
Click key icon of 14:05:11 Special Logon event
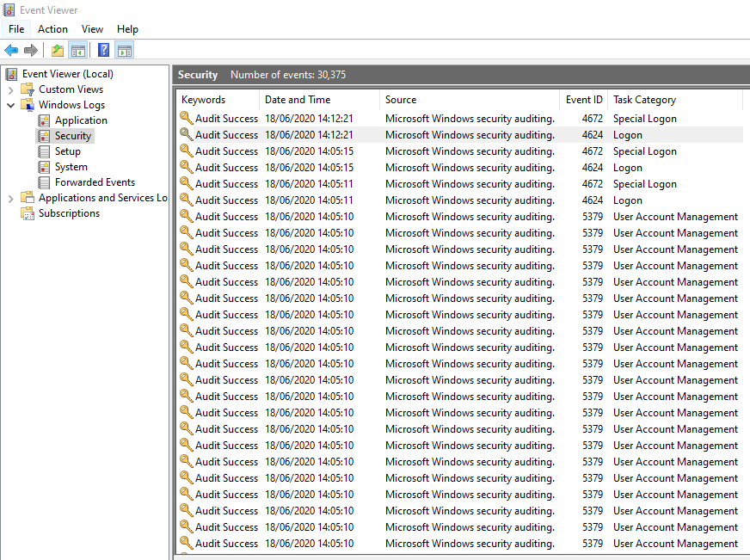coord(186,183)
